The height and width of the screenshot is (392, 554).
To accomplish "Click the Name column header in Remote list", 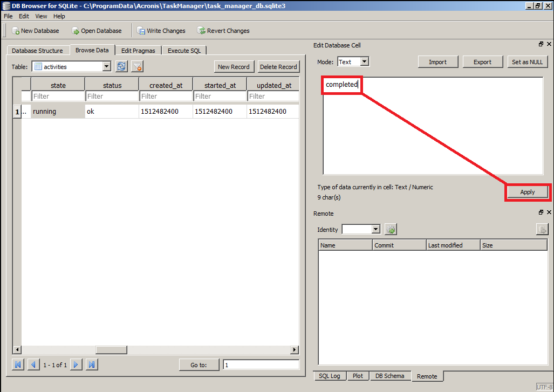I will click(346, 245).
